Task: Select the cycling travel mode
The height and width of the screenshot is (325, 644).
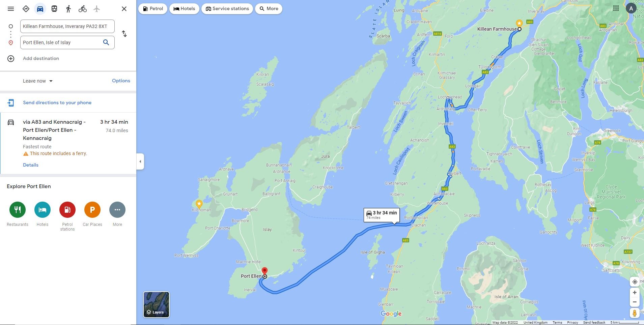Action: pos(83,9)
